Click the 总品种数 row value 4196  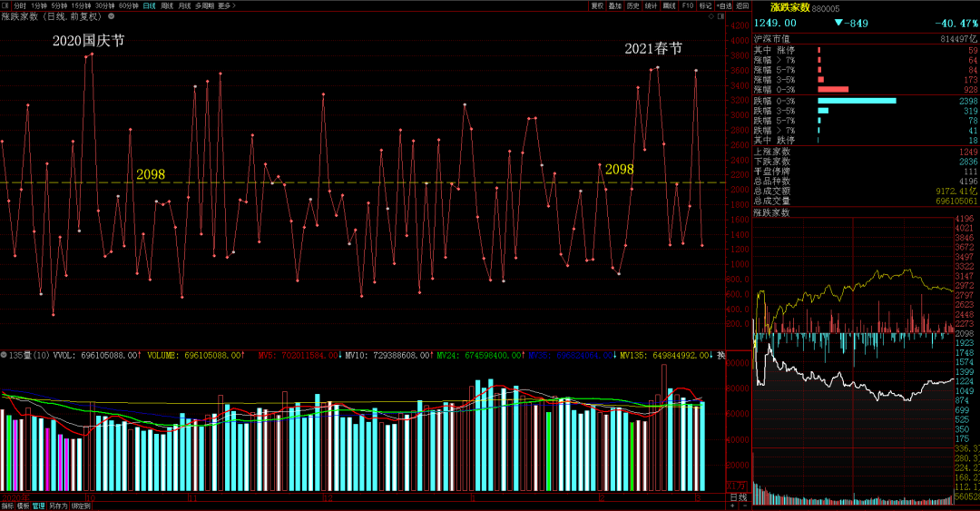point(968,182)
